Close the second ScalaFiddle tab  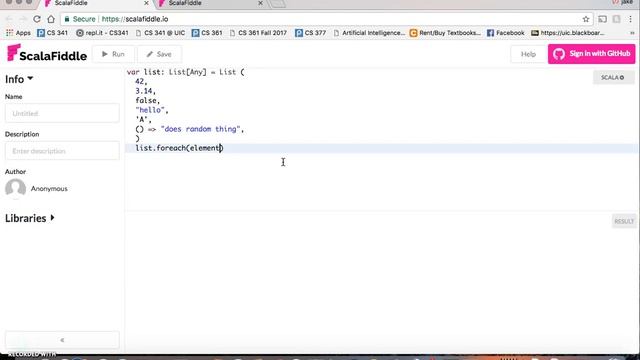point(260,3)
